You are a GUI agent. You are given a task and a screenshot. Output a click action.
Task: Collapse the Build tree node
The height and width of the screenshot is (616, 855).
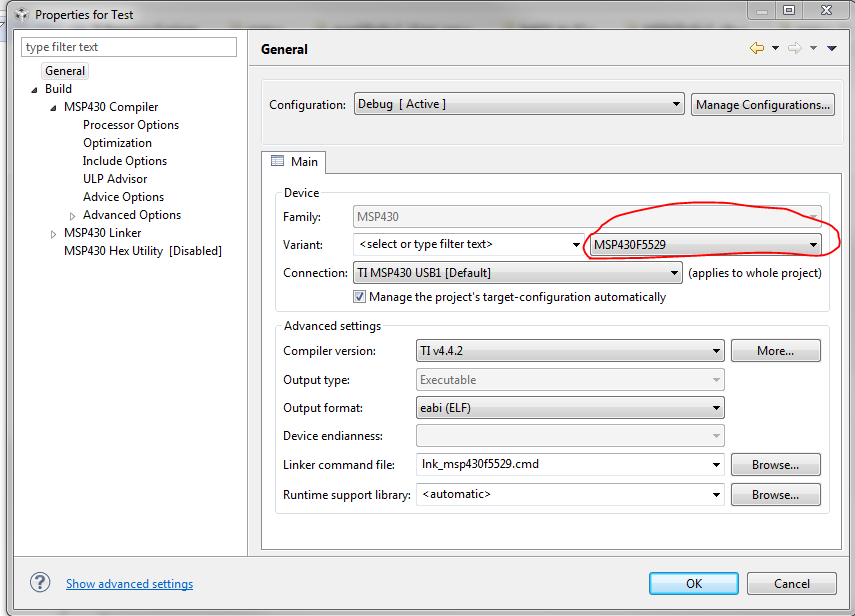click(x=34, y=90)
